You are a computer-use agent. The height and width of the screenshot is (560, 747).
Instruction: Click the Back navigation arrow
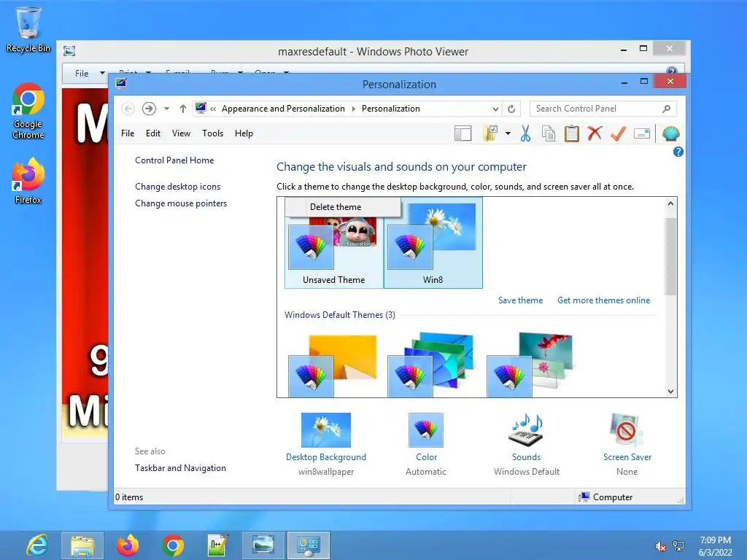pyautogui.click(x=128, y=109)
